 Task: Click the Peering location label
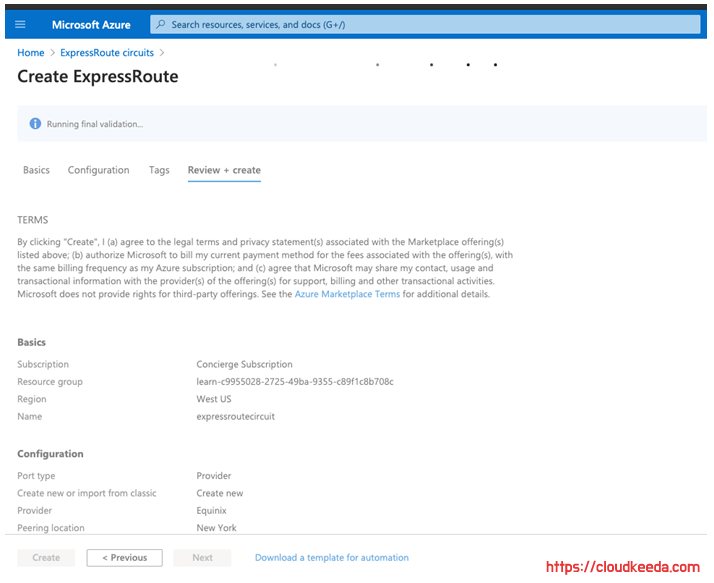[x=51, y=528]
